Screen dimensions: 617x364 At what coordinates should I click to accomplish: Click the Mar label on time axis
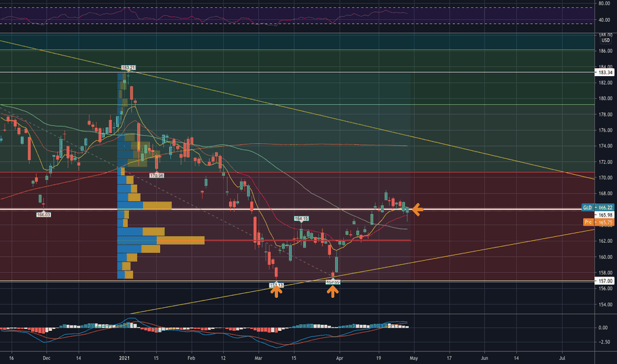coord(259,358)
